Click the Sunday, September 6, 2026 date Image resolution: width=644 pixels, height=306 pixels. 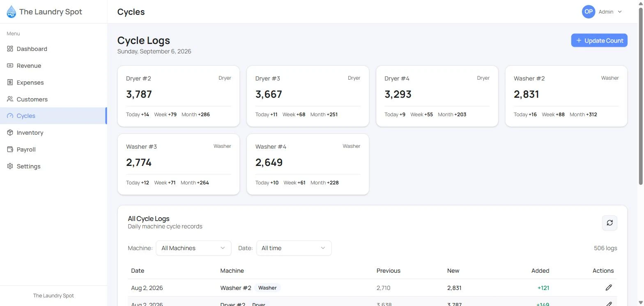pyautogui.click(x=154, y=51)
